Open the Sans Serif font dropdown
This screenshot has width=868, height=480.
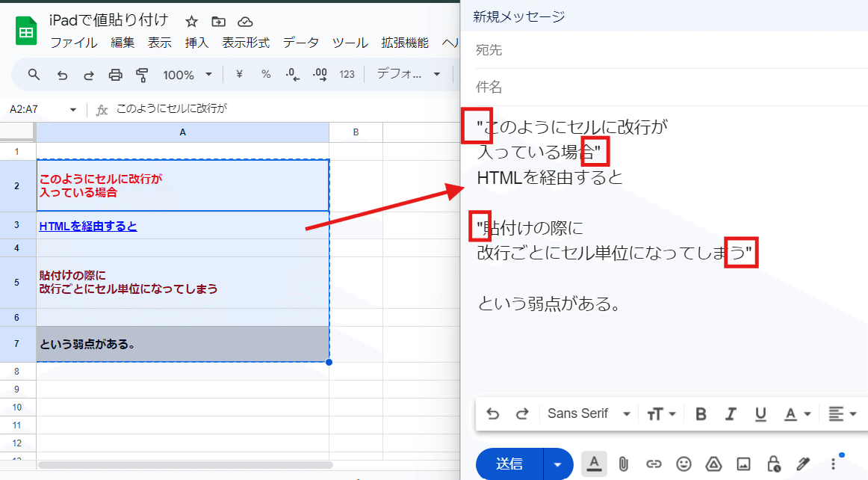[x=589, y=413]
